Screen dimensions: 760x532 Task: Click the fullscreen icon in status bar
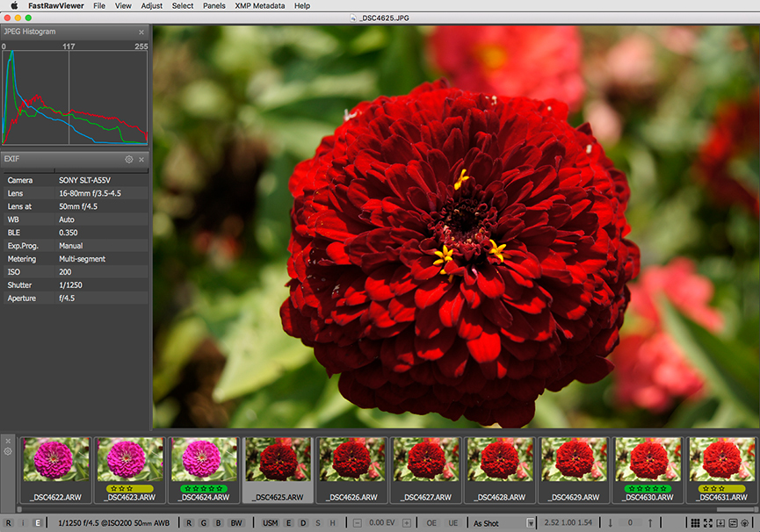point(707,523)
